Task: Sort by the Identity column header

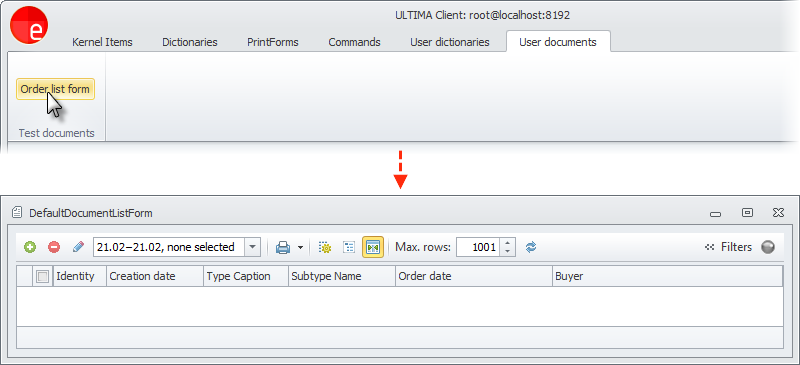Action: tap(80, 276)
